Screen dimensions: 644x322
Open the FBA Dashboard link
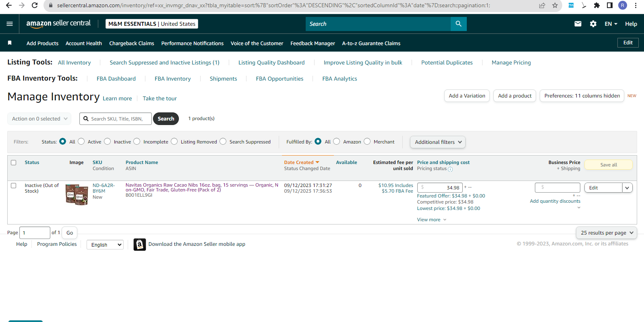116,79
